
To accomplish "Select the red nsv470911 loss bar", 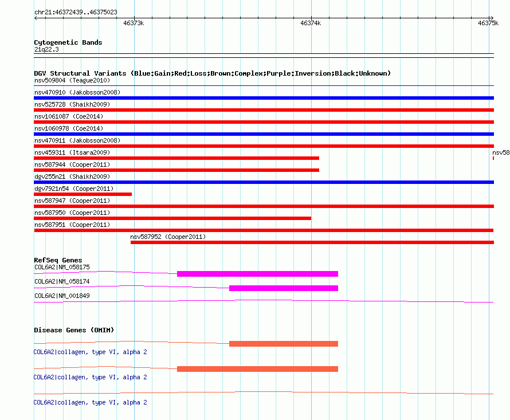I will coord(264,146).
